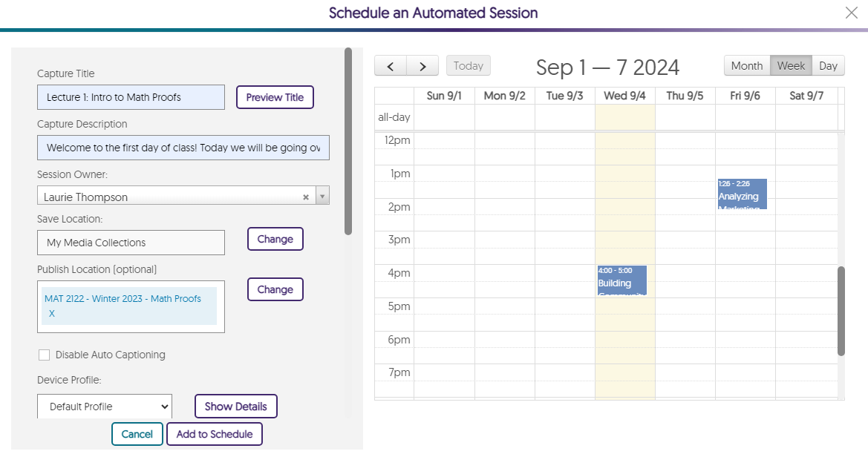
Task: Expand the Default Profile selector
Action: 104,406
